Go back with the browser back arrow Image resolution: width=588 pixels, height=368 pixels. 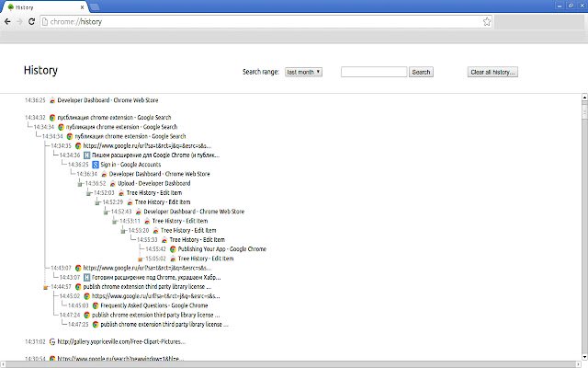tap(7, 22)
